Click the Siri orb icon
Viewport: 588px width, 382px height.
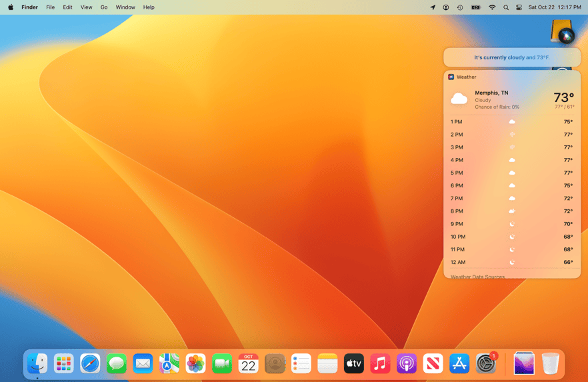[566, 37]
